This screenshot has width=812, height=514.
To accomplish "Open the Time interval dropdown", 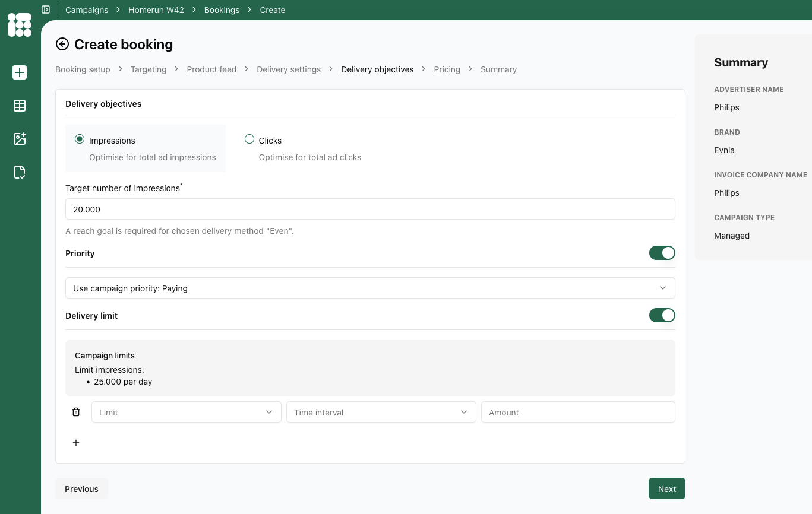I will [x=381, y=412].
